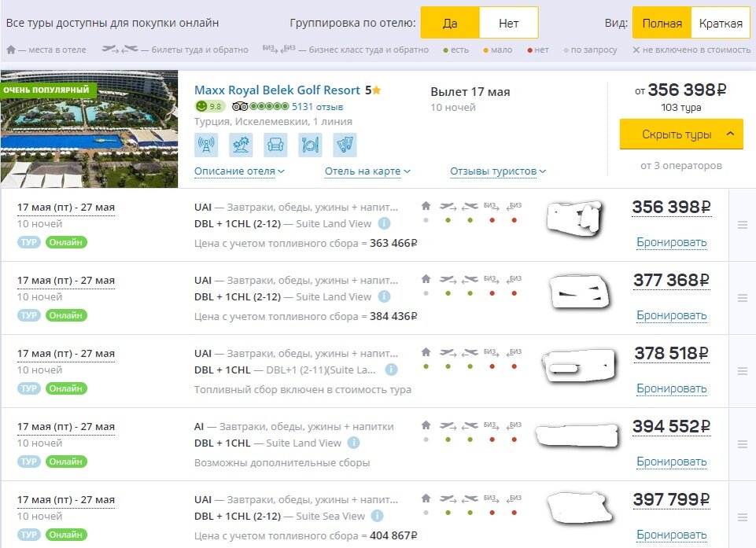Open the '5131 отзыв' reviews link

(317, 106)
